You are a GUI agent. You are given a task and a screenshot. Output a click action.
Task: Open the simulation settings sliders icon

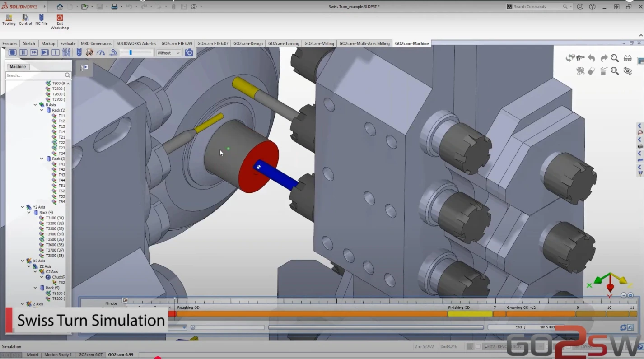tap(66, 53)
